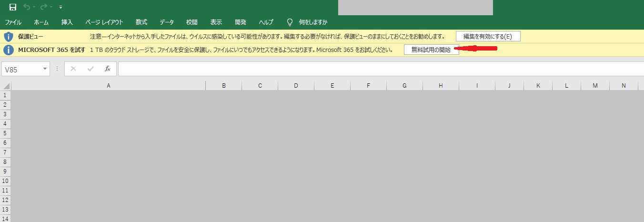Click the 保護ビュー shield icon
The image size is (644, 222).
click(8, 36)
